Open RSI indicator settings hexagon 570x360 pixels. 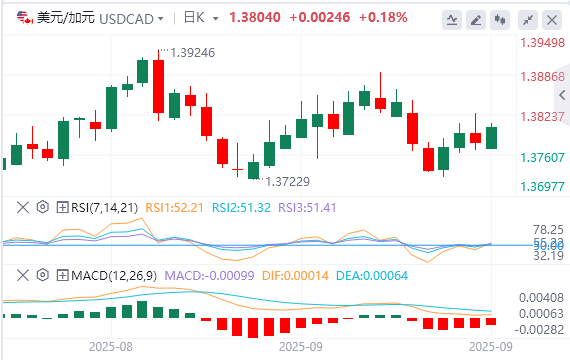click(x=43, y=207)
